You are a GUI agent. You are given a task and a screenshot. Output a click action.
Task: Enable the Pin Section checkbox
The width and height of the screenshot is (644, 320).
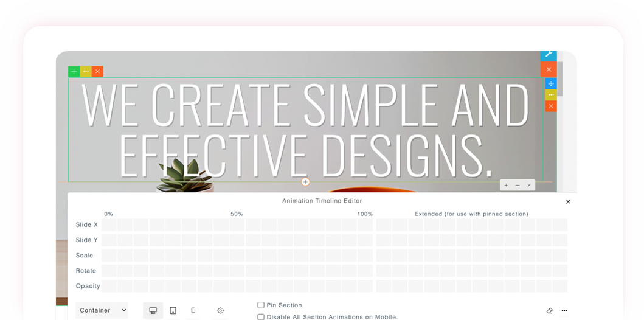pyautogui.click(x=261, y=305)
